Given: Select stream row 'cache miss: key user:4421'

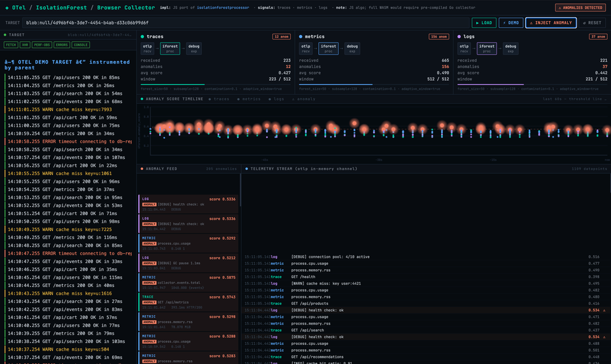Looking at the screenshot, I should pyautogui.click(x=425, y=283).
